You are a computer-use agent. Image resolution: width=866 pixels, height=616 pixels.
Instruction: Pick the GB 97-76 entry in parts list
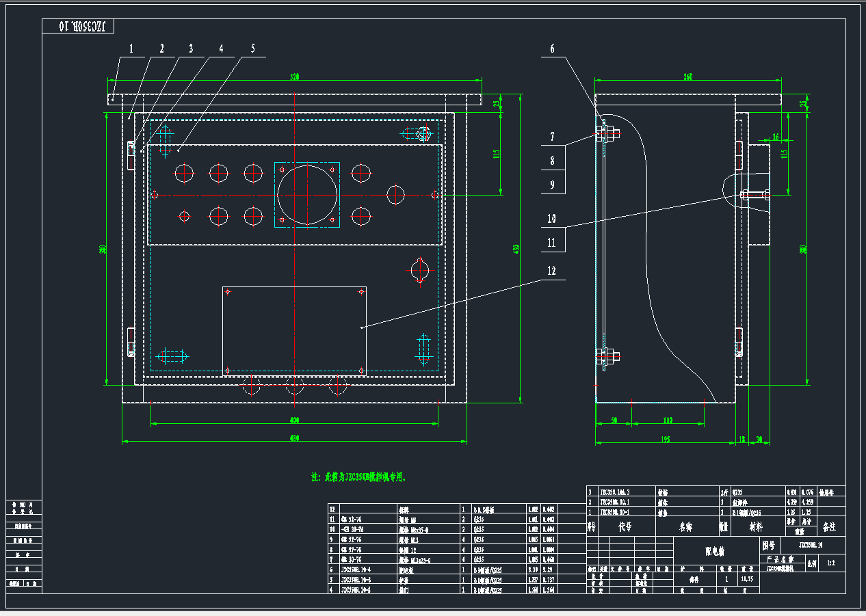pyautogui.click(x=352, y=550)
